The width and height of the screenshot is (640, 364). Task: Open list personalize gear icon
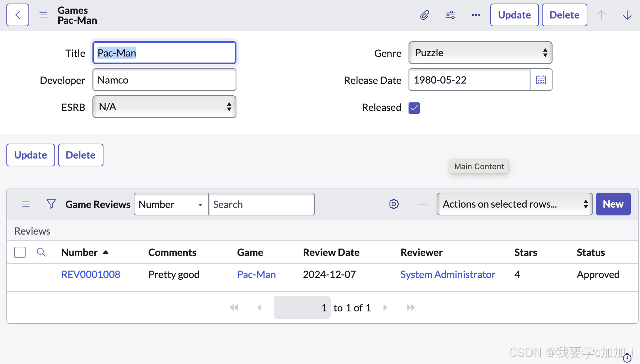394,204
